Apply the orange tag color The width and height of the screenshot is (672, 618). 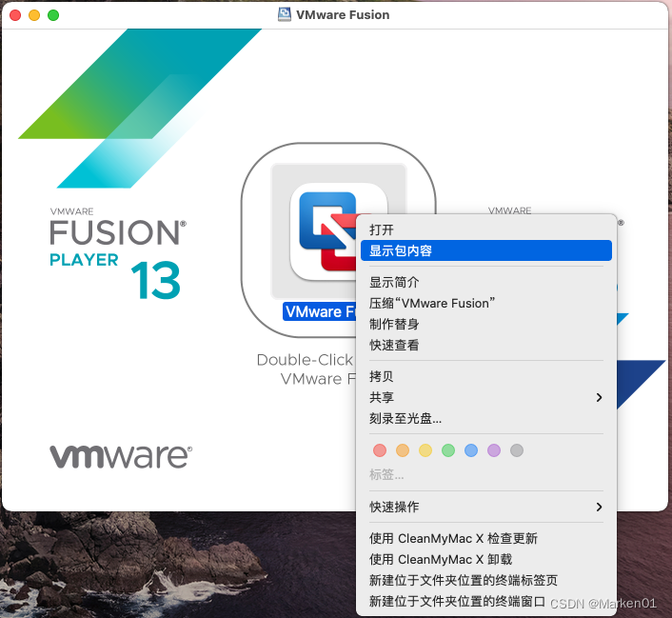click(403, 450)
